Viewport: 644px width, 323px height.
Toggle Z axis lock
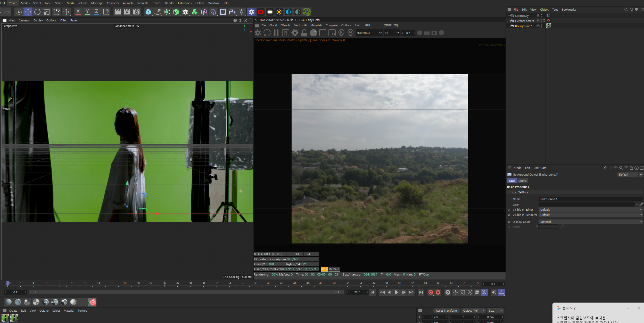[x=96, y=12]
